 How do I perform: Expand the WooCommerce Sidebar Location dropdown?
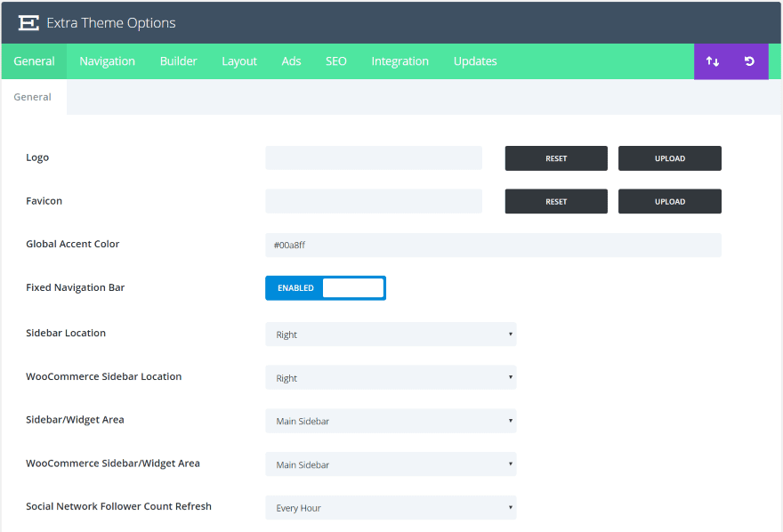tap(390, 378)
